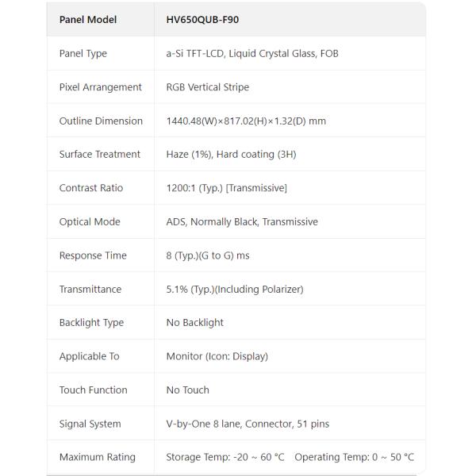Click the ADS, Normally Black optical mode value
The image size is (476, 476).
point(242,222)
